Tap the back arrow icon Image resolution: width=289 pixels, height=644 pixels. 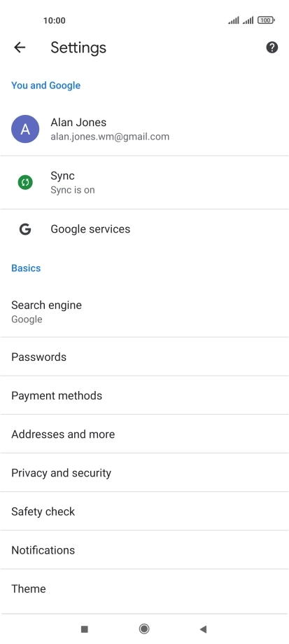click(x=20, y=48)
